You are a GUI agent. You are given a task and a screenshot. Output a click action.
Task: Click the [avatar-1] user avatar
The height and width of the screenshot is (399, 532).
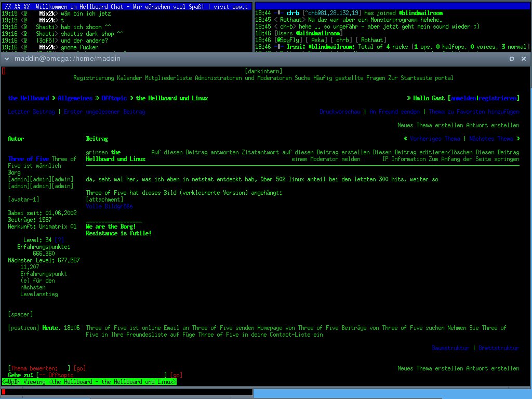point(23,199)
